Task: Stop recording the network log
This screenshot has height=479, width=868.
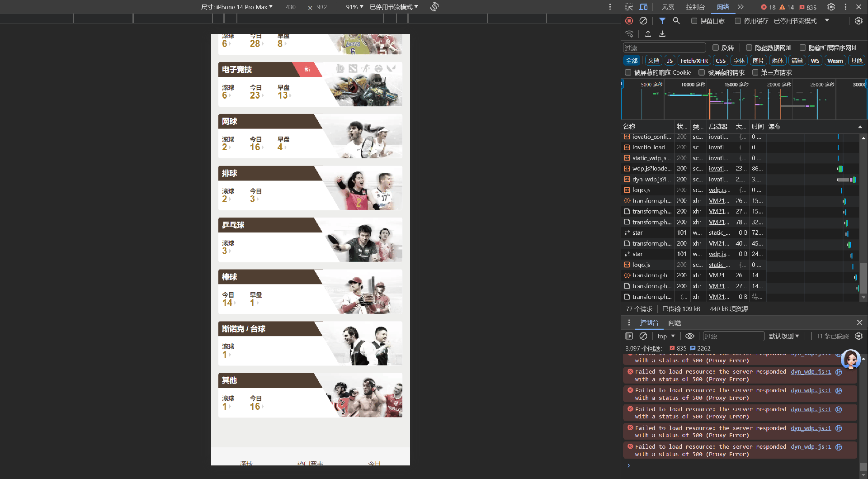Action: point(629,21)
